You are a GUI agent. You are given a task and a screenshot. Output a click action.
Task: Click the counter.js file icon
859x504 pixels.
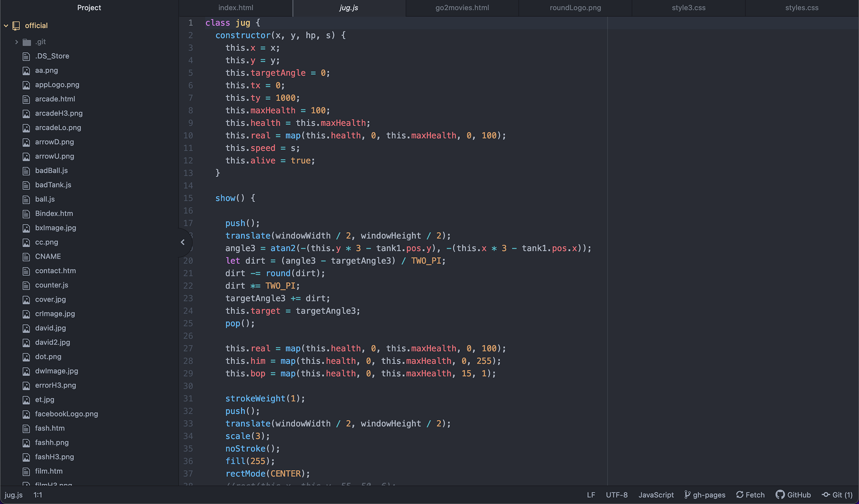pyautogui.click(x=26, y=285)
